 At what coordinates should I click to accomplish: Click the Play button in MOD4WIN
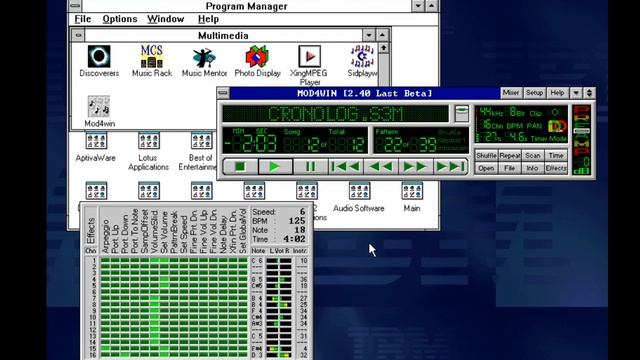pyautogui.click(x=275, y=167)
